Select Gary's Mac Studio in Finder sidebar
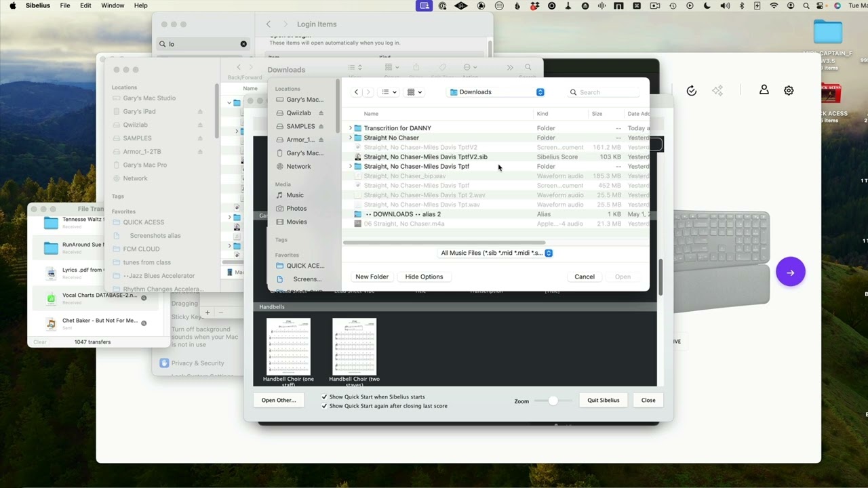This screenshot has width=868, height=488. 149,98
